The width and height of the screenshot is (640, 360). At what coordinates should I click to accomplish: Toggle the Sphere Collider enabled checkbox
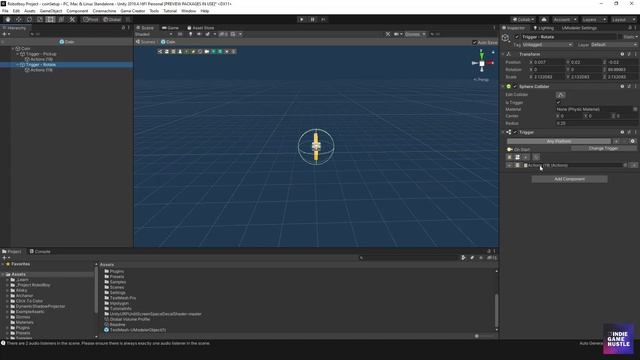tap(515, 87)
